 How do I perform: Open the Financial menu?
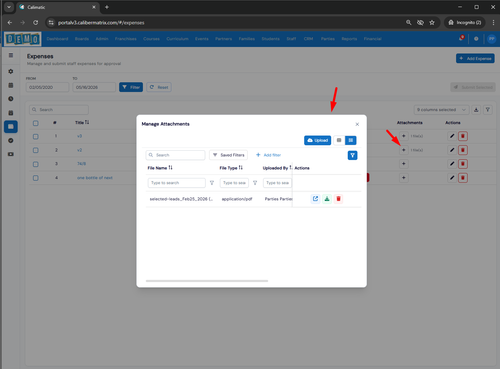coord(372,39)
